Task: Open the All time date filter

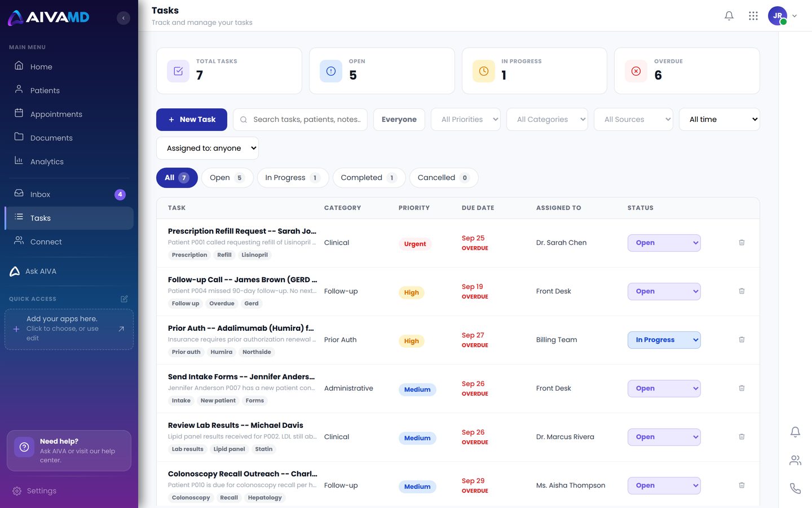Action: [720, 120]
